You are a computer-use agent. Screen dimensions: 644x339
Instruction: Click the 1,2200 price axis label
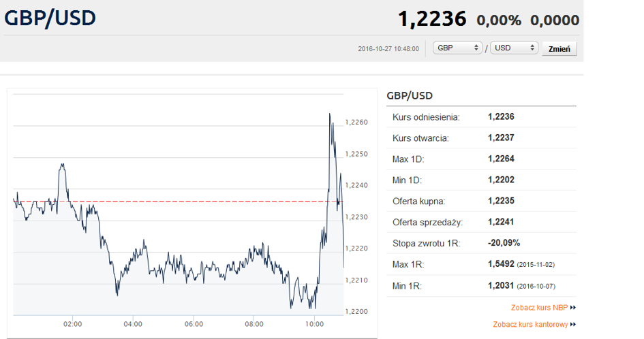pyautogui.click(x=356, y=312)
